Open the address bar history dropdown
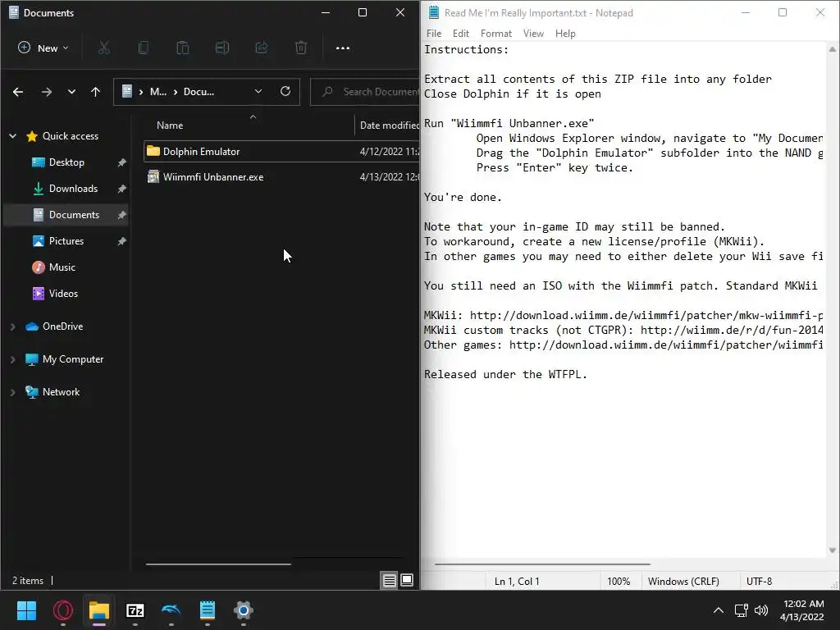Image resolution: width=840 pixels, height=630 pixels. 258,92
